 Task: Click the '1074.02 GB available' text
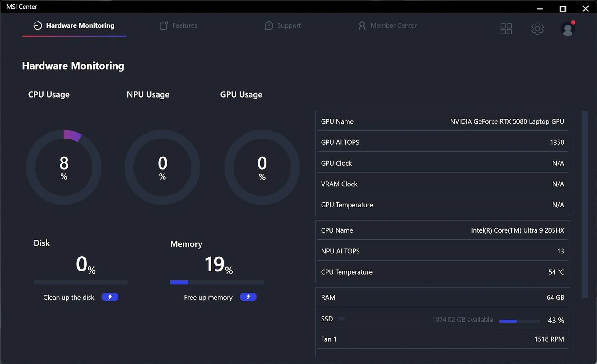[x=462, y=320]
